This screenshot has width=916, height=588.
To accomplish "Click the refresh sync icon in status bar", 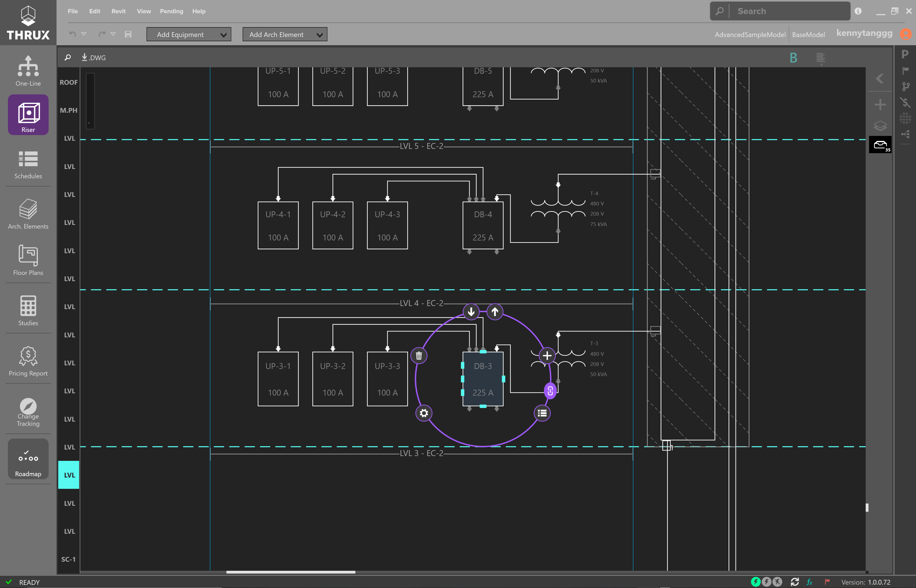I will (x=795, y=582).
